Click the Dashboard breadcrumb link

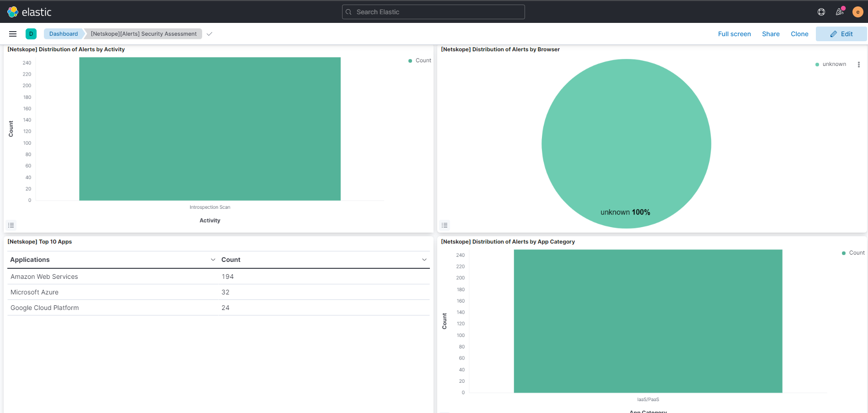(63, 33)
